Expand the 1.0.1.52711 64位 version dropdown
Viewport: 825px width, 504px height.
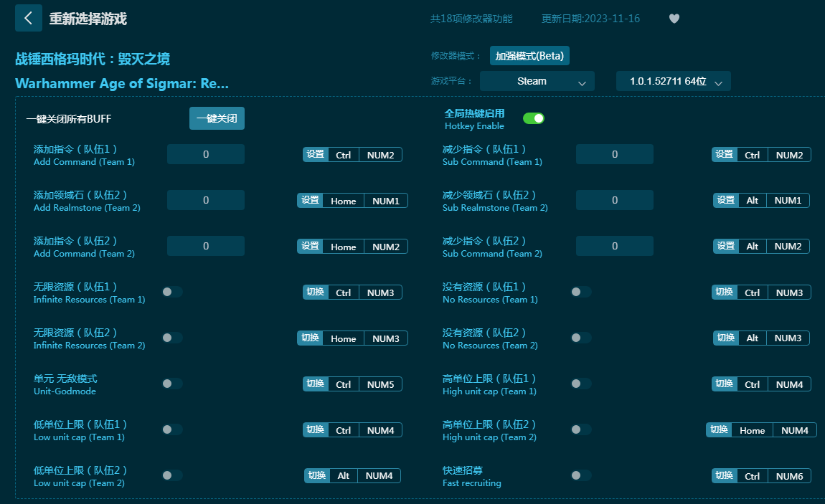[673, 82]
